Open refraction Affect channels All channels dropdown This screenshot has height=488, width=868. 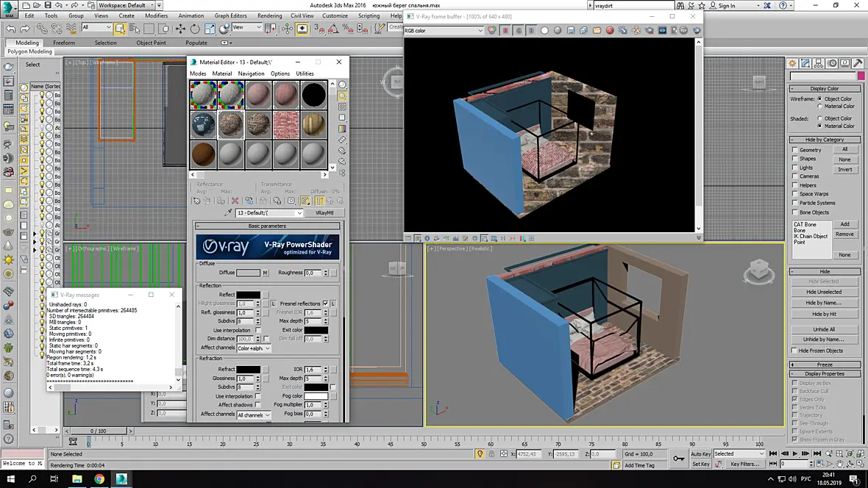[254, 415]
